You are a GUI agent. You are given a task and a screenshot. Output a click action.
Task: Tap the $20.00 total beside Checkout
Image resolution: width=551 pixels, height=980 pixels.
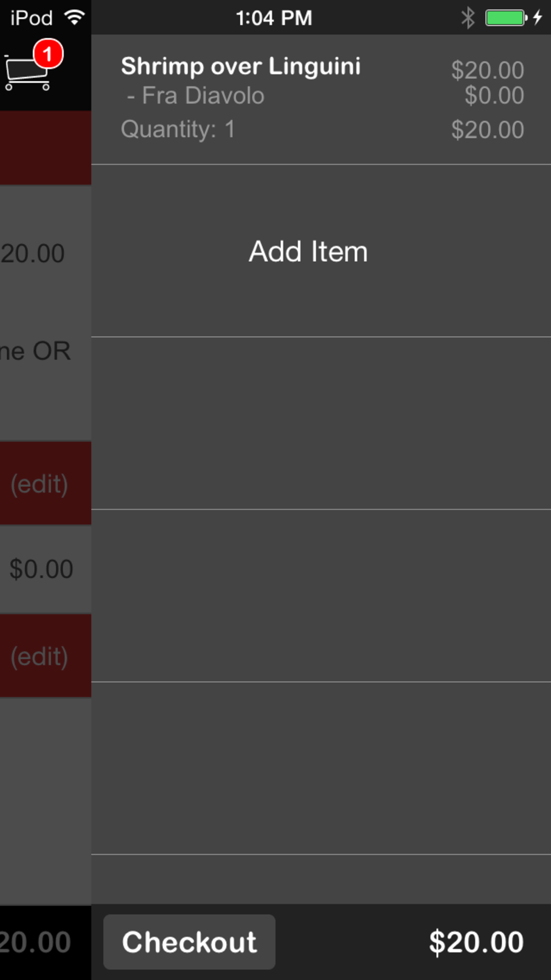476,942
